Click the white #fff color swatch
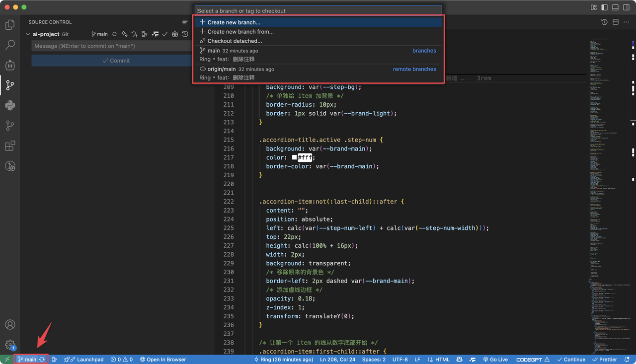This screenshot has height=364, width=636. 294,157
